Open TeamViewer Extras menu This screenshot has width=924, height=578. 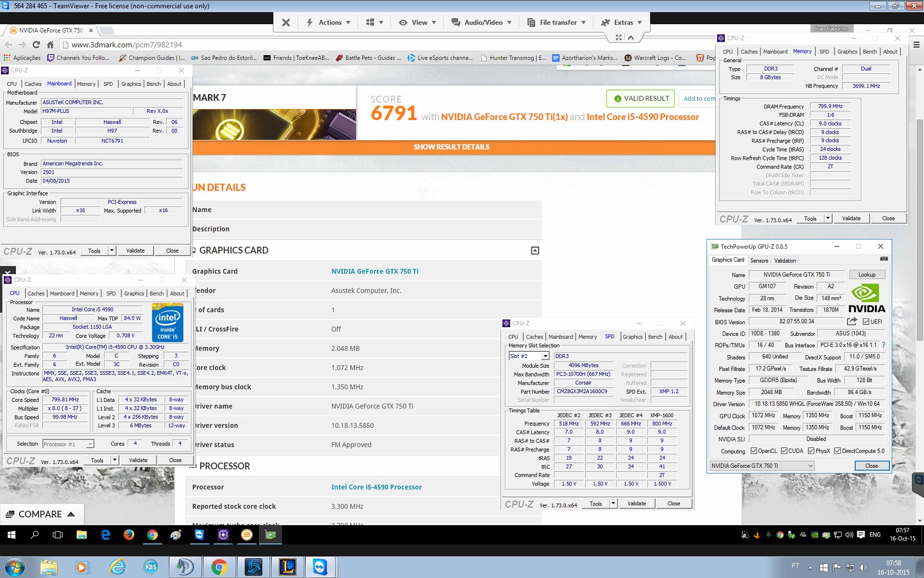click(621, 23)
